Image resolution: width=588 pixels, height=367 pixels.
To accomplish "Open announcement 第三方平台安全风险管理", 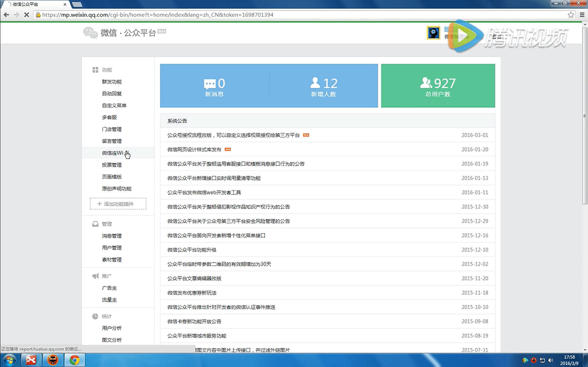I will point(229,221).
